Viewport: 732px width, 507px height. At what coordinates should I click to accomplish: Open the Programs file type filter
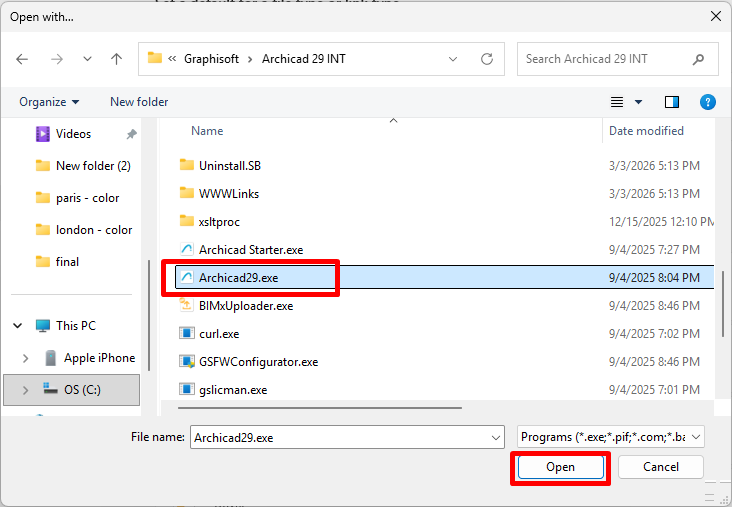point(611,437)
